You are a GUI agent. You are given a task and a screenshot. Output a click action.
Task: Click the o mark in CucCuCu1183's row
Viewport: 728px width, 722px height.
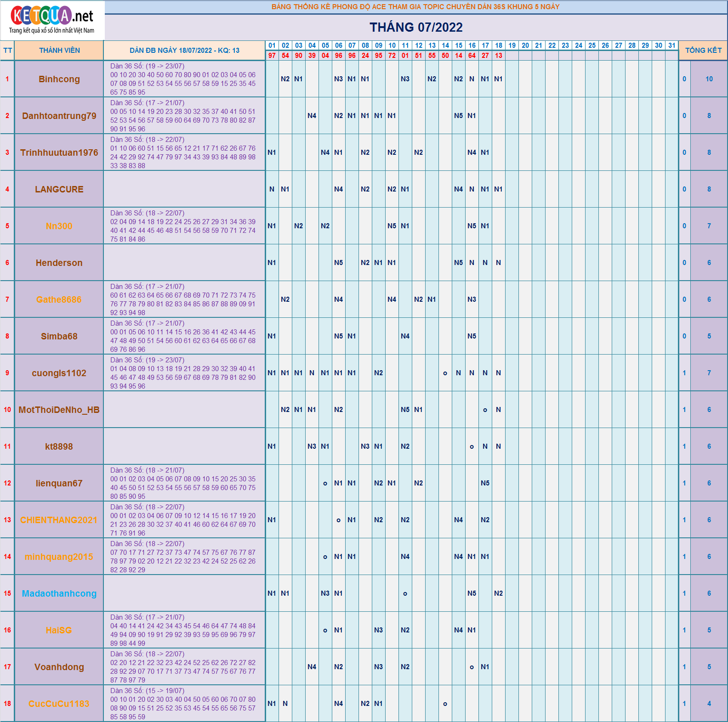(x=445, y=704)
